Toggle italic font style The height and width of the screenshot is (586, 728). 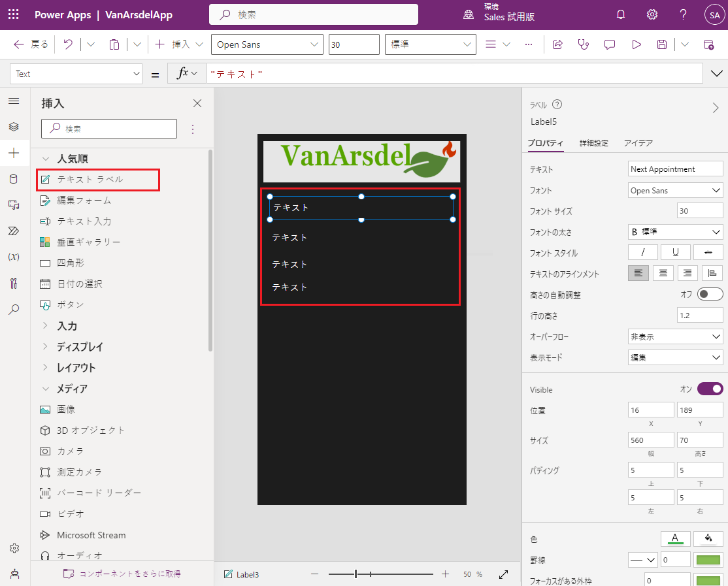pos(642,252)
